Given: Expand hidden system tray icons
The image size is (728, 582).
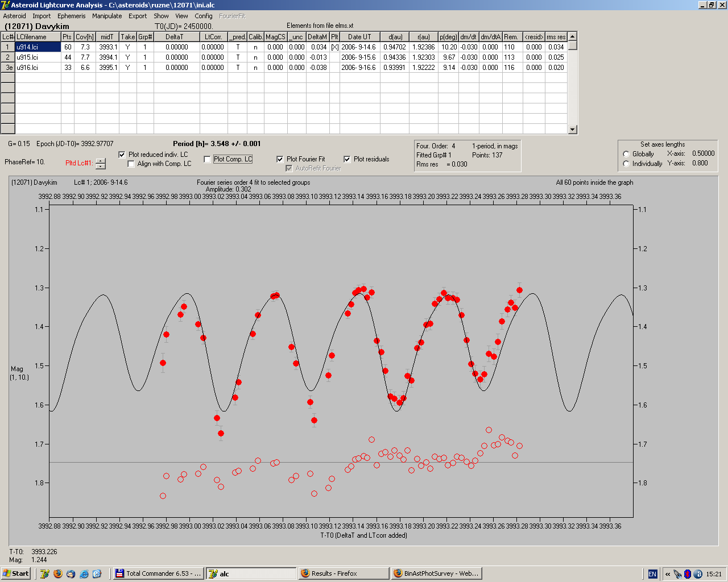Looking at the screenshot, I should [668, 573].
